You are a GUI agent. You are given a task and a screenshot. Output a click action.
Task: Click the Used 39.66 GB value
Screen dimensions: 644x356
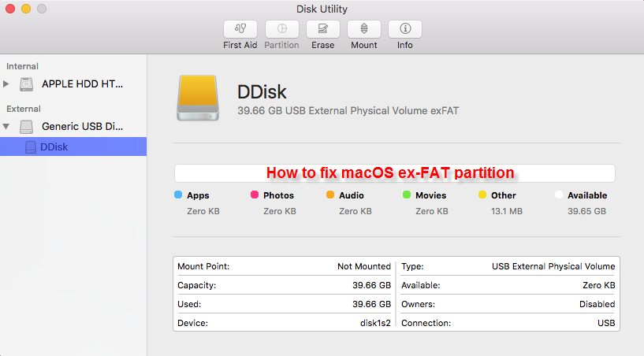coord(372,304)
